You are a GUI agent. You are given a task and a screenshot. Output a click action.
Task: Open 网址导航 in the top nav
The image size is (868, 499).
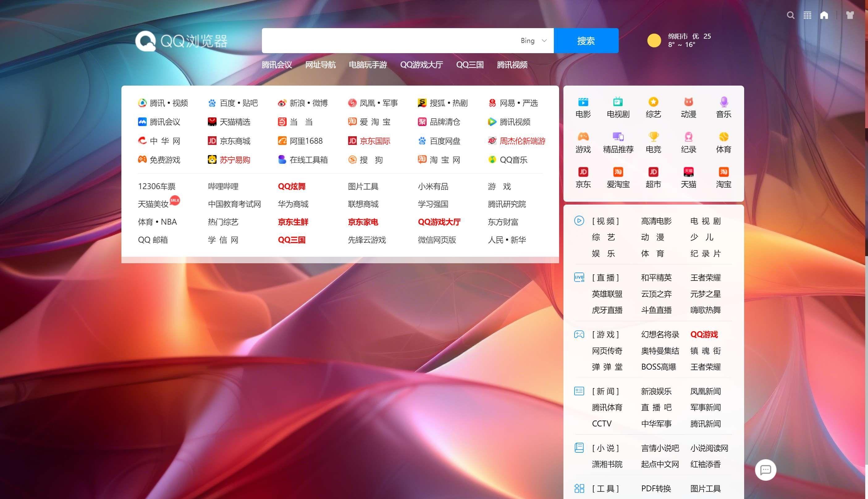320,65
